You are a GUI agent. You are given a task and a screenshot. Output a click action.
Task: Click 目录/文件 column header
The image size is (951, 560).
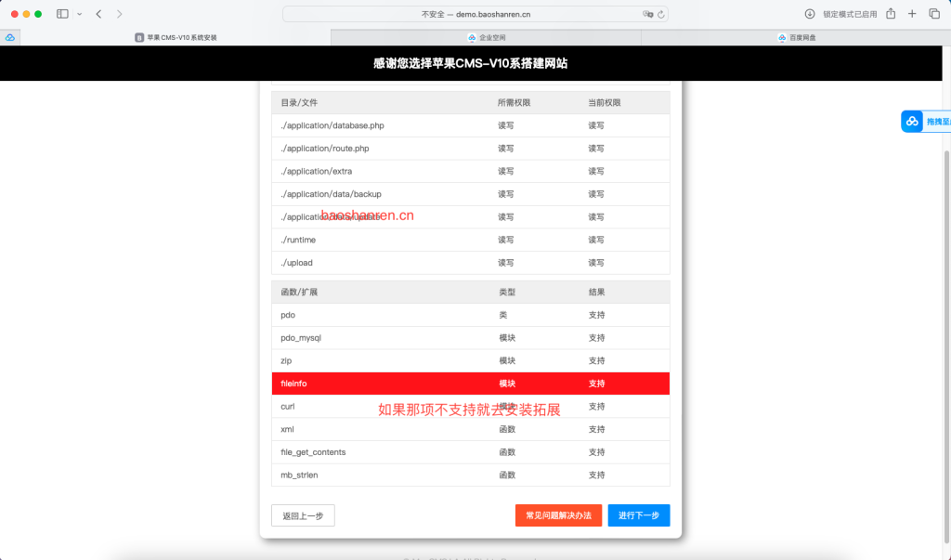pyautogui.click(x=299, y=102)
